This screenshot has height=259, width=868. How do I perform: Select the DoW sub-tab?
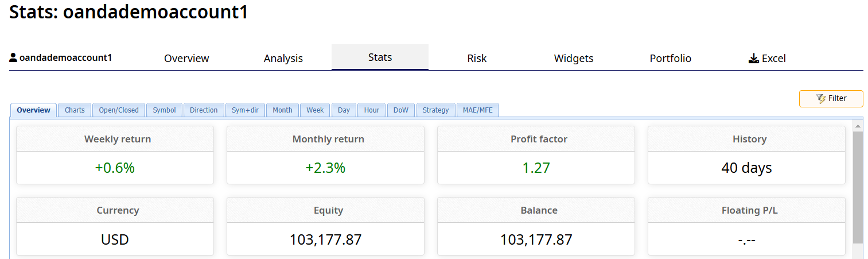(401, 110)
